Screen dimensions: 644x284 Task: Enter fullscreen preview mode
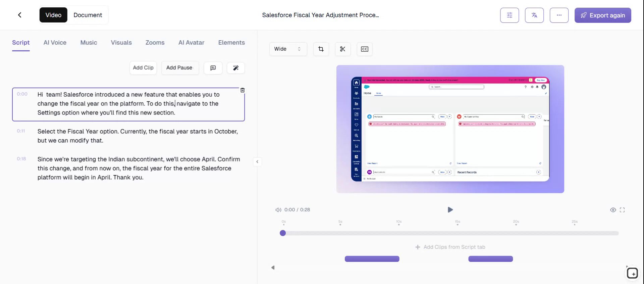622,210
